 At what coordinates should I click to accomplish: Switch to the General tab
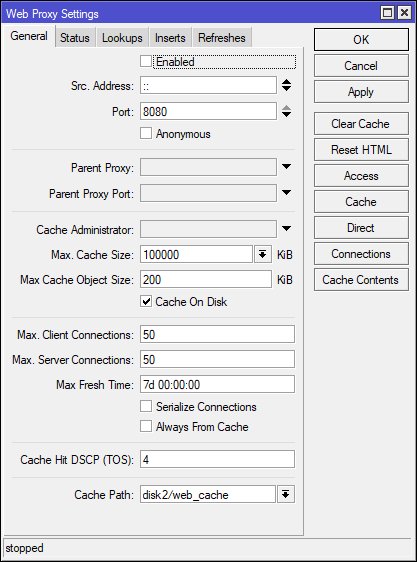[29, 36]
